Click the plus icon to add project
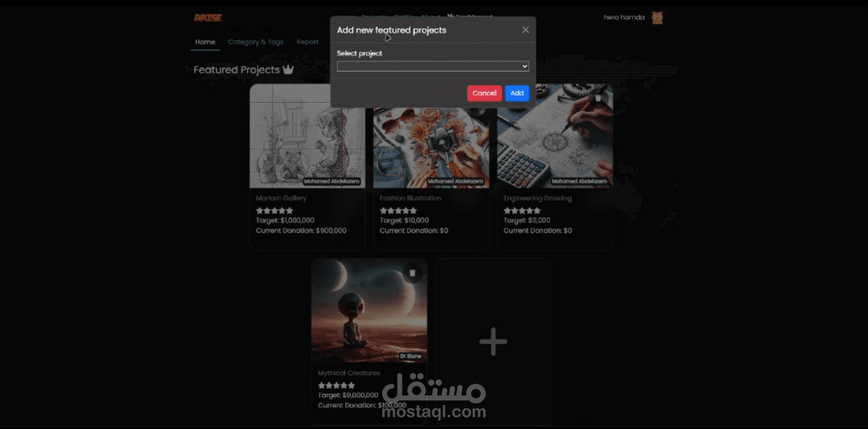This screenshot has width=868, height=429. [x=492, y=342]
